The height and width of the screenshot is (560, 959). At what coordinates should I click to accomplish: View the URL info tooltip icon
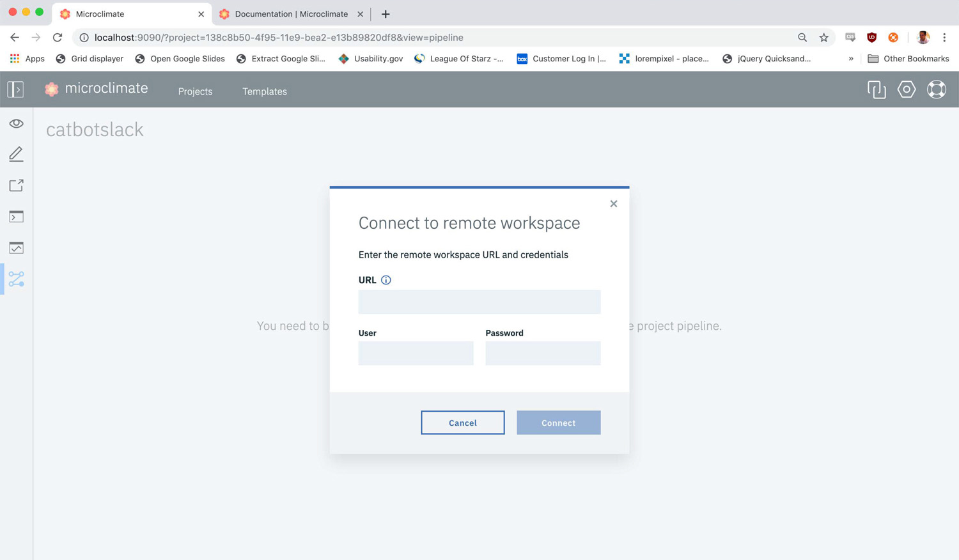coord(386,279)
